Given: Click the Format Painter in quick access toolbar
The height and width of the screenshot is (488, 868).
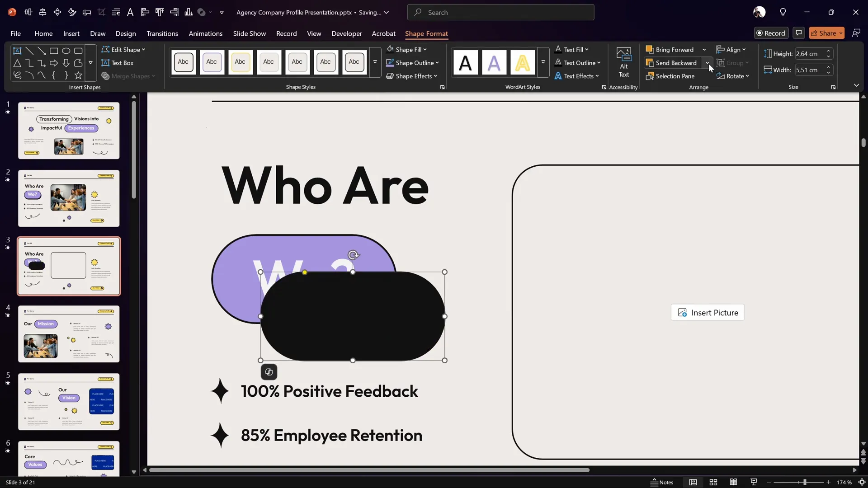Looking at the screenshot, I should pyautogui.click(x=72, y=12).
